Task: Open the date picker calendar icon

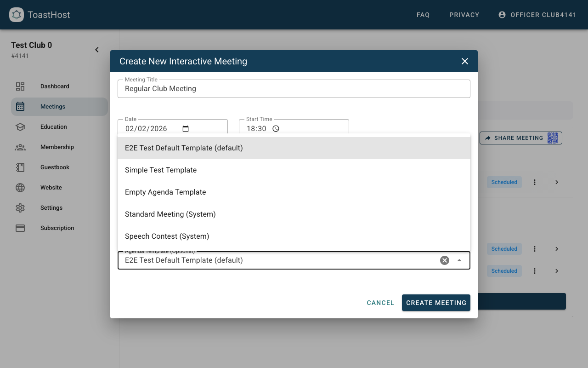Action: click(185, 129)
